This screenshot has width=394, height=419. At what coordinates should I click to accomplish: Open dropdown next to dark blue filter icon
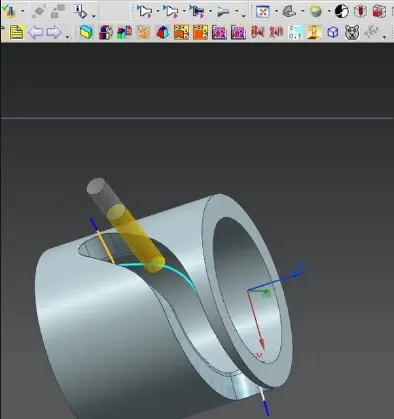(x=210, y=12)
